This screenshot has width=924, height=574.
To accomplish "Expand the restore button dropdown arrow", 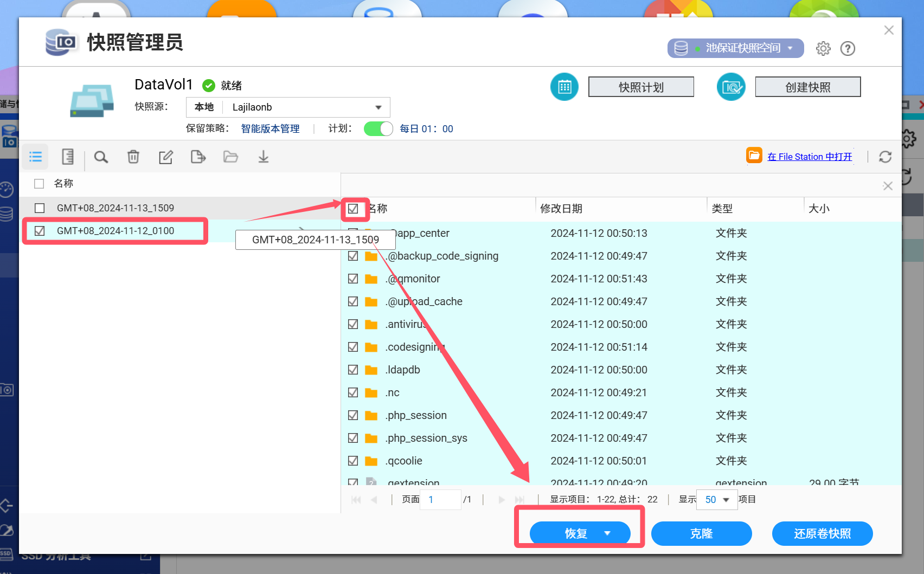I will [607, 533].
